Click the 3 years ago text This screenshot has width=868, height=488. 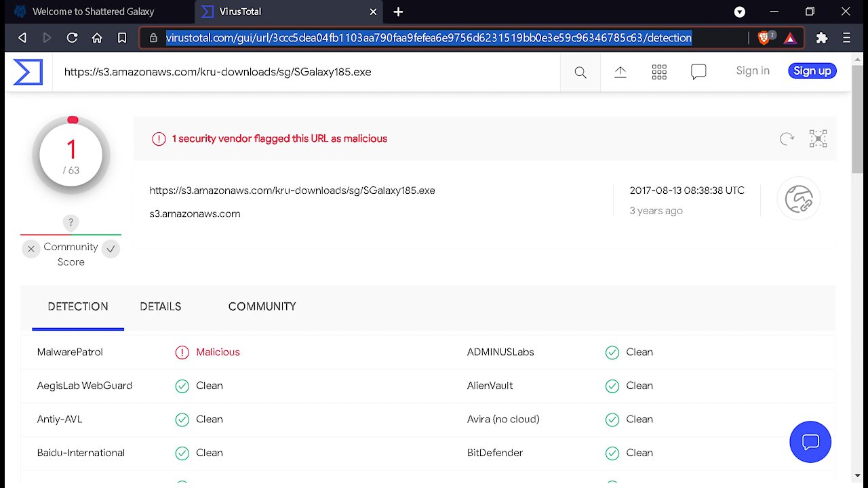tap(656, 211)
